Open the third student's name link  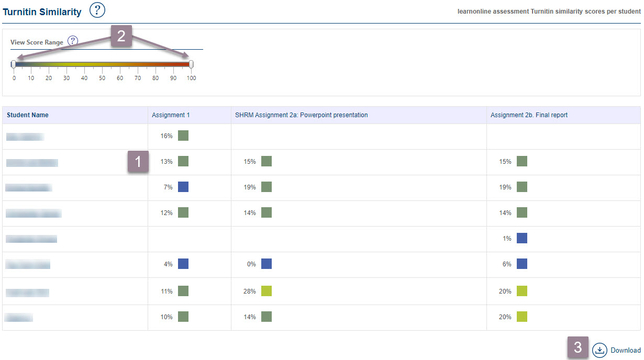(28, 187)
